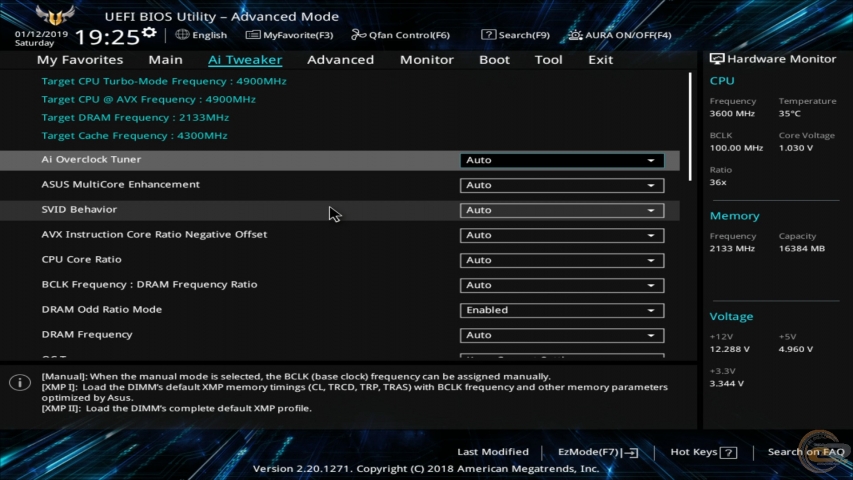Click the AURA light icon
The width and height of the screenshot is (853, 480).
click(x=575, y=35)
